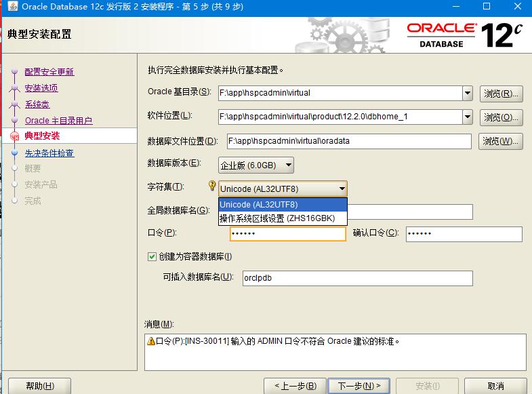Go to 系统类 step link
The height and width of the screenshot is (394, 532).
[x=37, y=104]
